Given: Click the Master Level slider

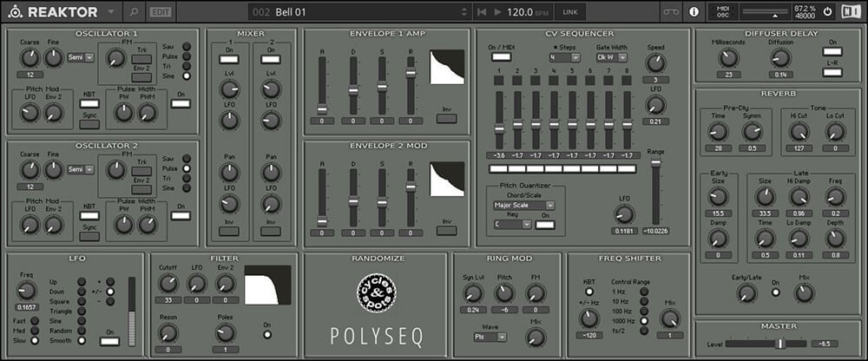Looking at the screenshot, I should pyautogui.click(x=765, y=344).
